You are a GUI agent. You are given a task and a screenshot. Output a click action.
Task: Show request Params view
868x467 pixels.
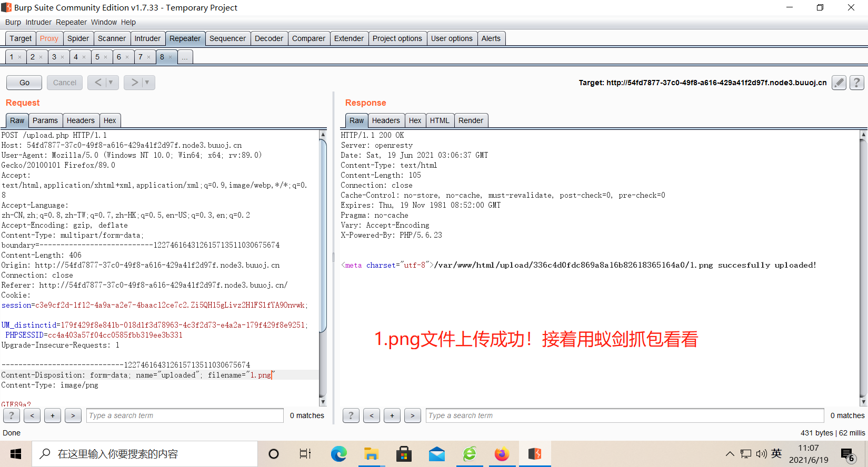tap(45, 120)
